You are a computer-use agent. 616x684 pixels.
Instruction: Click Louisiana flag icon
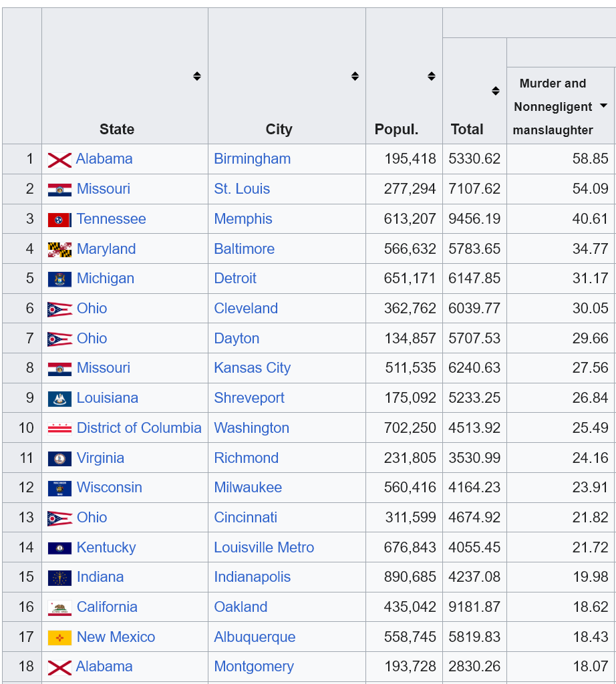[59, 399]
